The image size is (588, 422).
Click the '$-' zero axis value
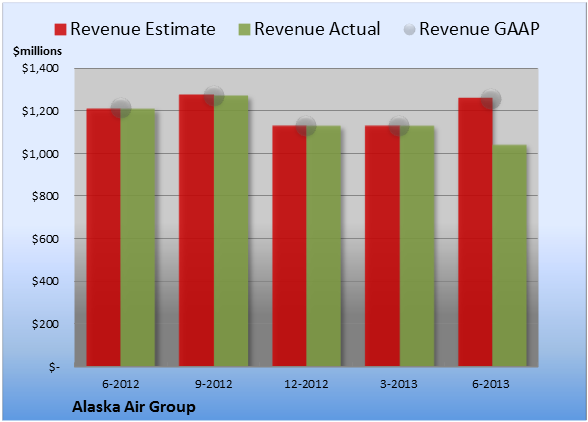pos(54,367)
